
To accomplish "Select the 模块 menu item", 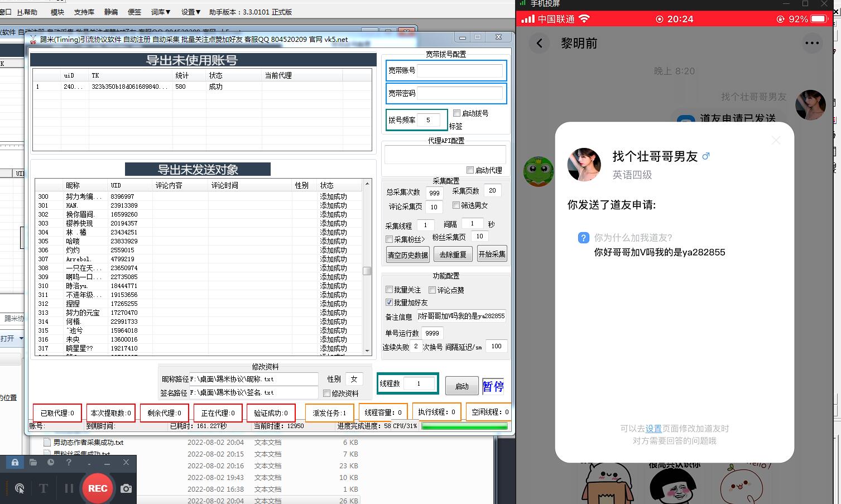I will (x=57, y=12).
